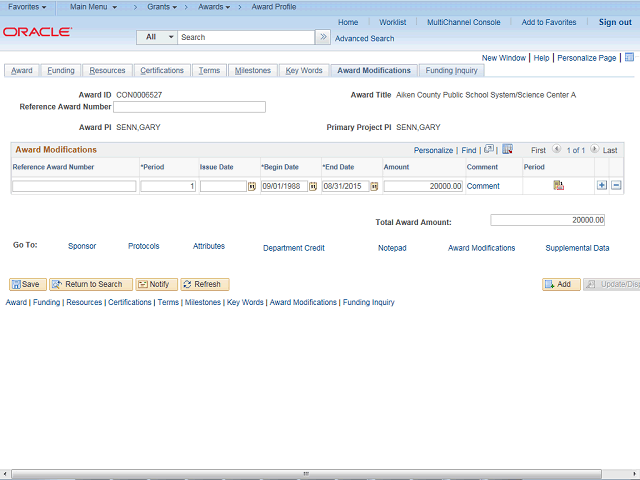Image resolution: width=640 pixels, height=480 pixels.
Task: Open the All search category dropdown
Action: coord(157,37)
